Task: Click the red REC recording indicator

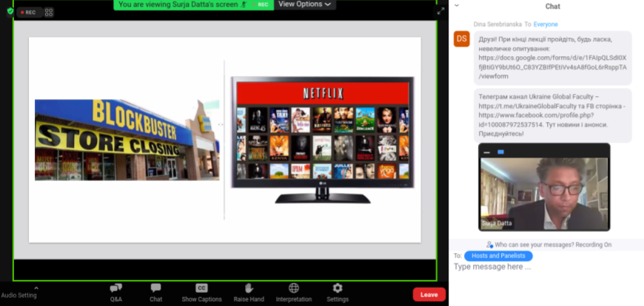Action: coord(29,12)
